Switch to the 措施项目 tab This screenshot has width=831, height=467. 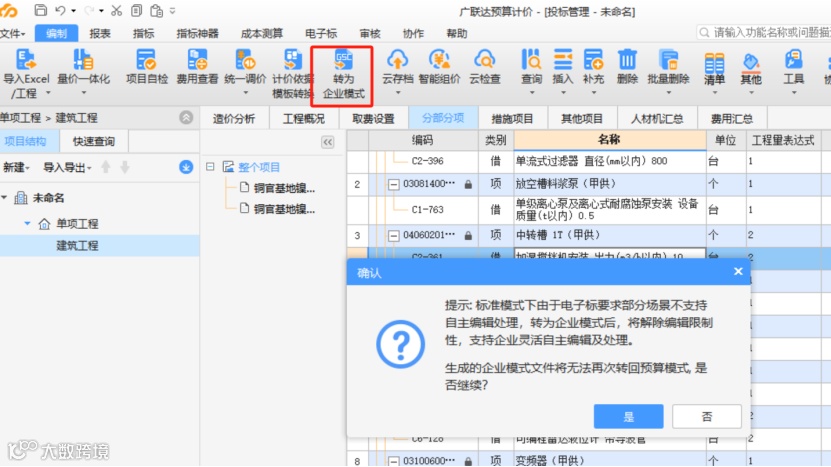coord(512,119)
